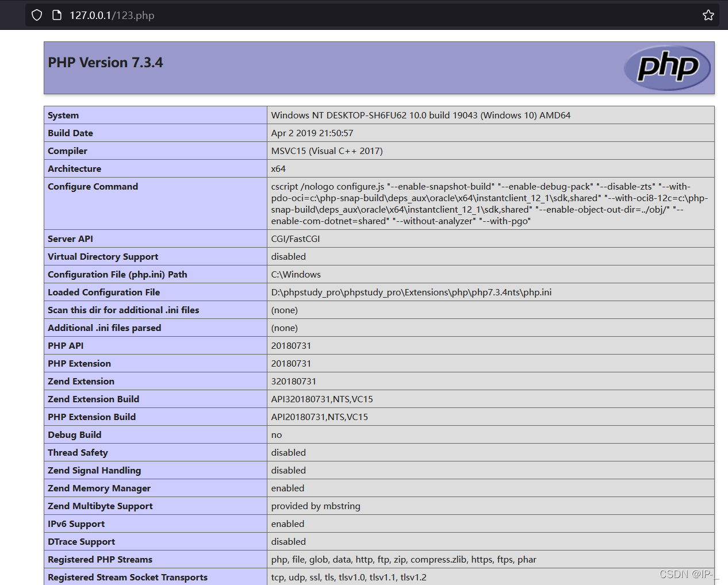Viewport: 728px width, 585px height.
Task: Click the "C:\Windows" path value
Action: click(296, 275)
